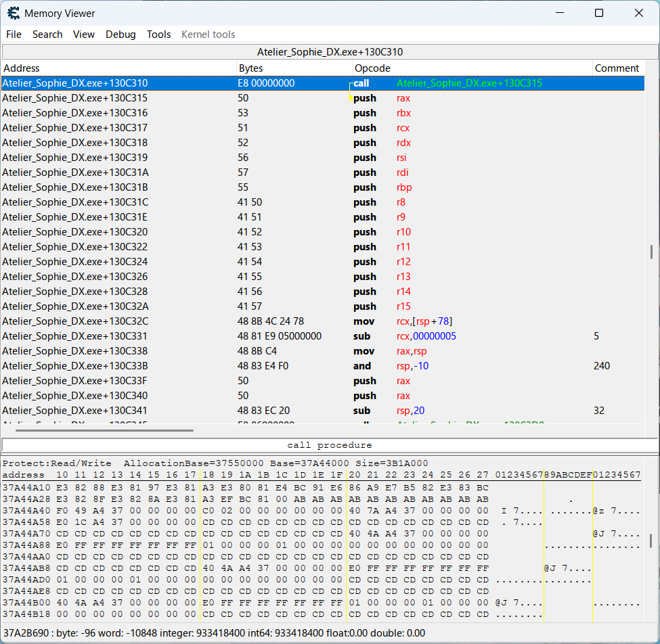This screenshot has height=644, width=660.
Task: Open the Kernel tools menu
Action: [x=208, y=34]
